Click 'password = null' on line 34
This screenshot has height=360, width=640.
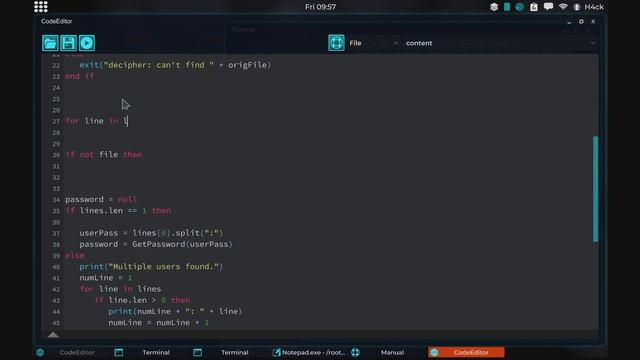101,199
